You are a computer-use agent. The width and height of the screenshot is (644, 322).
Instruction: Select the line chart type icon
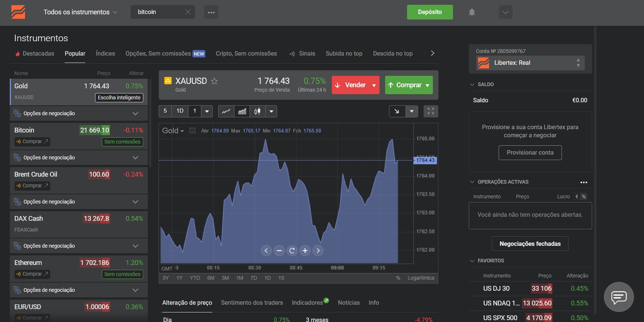(x=226, y=111)
